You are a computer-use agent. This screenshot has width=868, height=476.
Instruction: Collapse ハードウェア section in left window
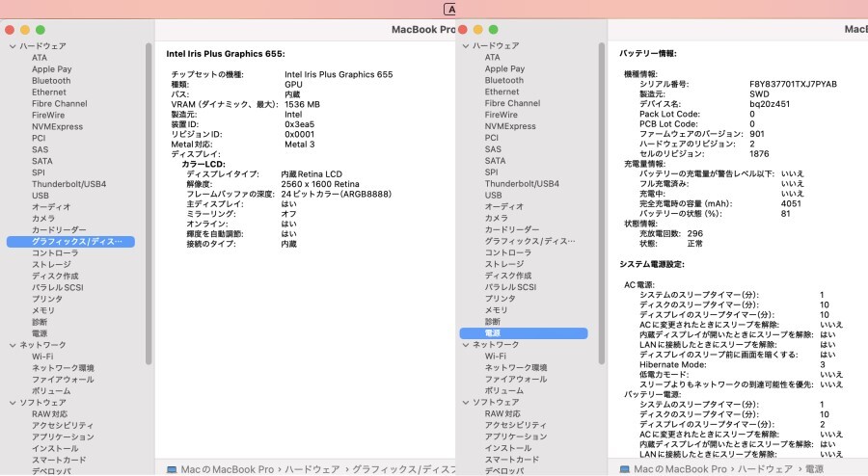tap(13, 46)
